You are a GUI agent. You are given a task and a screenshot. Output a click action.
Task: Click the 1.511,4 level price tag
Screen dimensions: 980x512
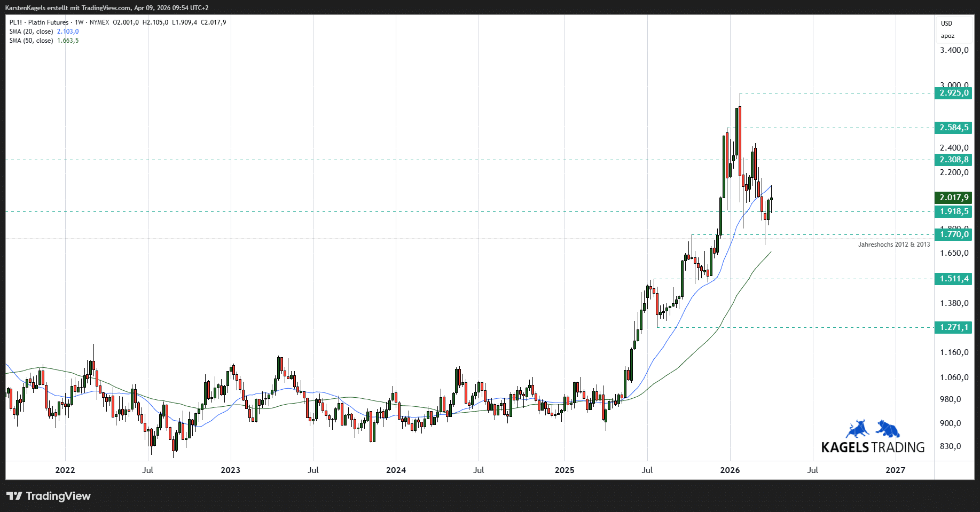(953, 279)
